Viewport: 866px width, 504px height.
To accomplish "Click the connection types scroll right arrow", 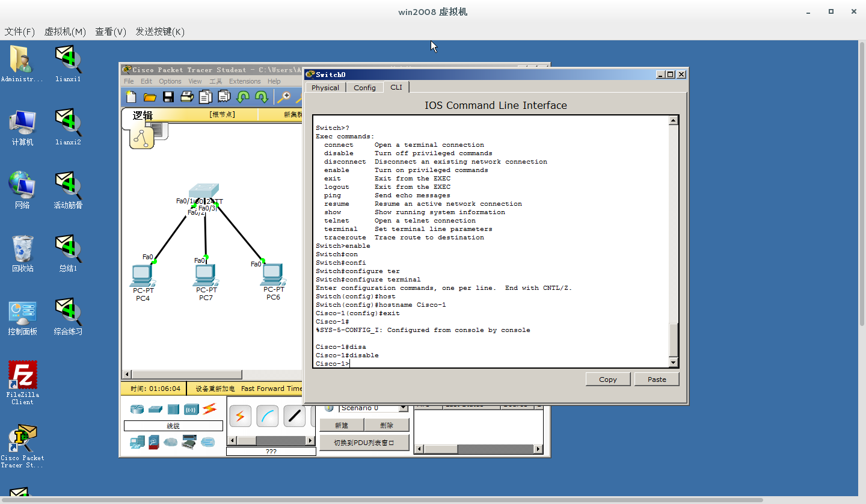I will coord(312,441).
